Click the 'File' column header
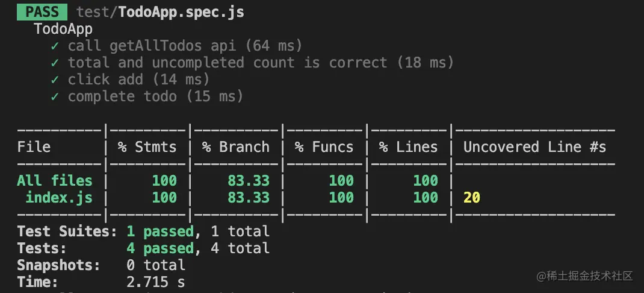The height and width of the screenshot is (293, 644). click(x=34, y=147)
